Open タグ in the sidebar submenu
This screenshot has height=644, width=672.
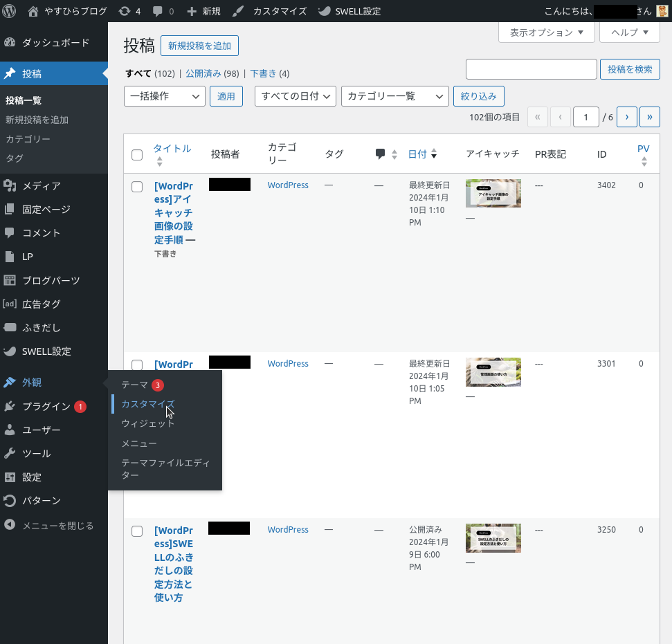[x=14, y=158]
